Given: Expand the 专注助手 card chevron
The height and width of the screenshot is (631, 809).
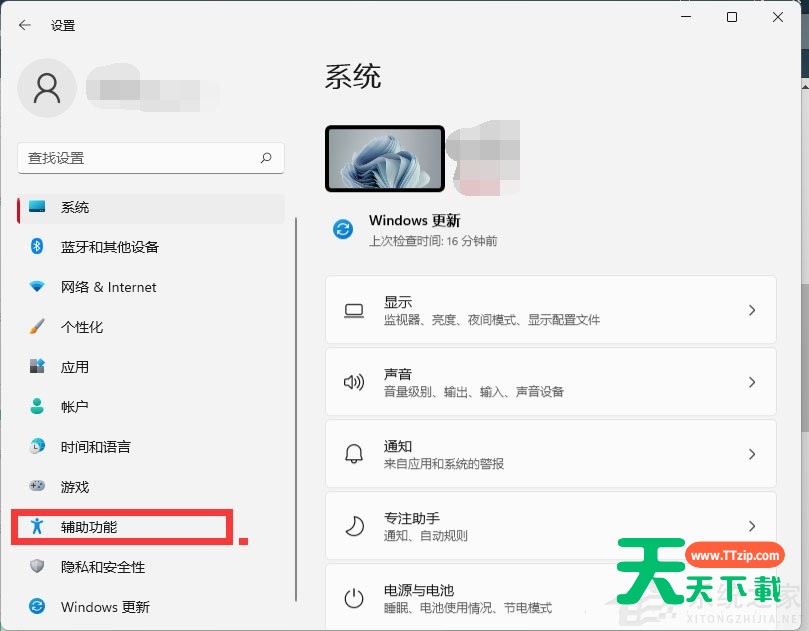Looking at the screenshot, I should 752,526.
